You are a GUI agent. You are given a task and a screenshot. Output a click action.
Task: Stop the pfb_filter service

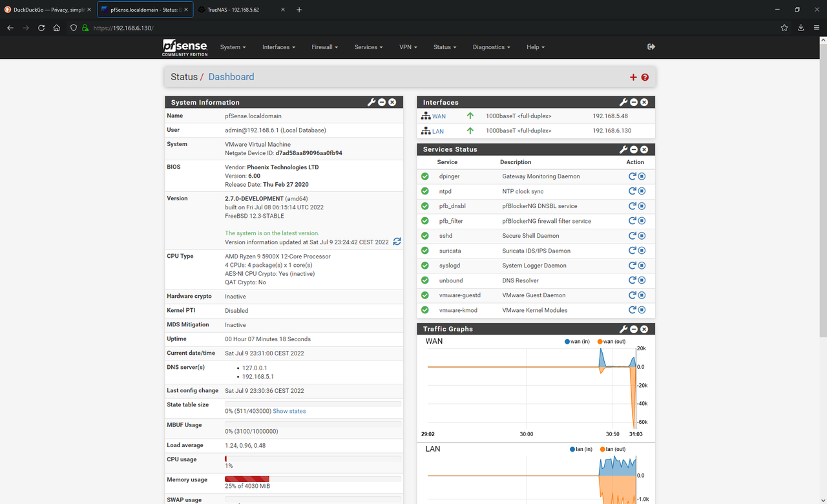pos(642,221)
